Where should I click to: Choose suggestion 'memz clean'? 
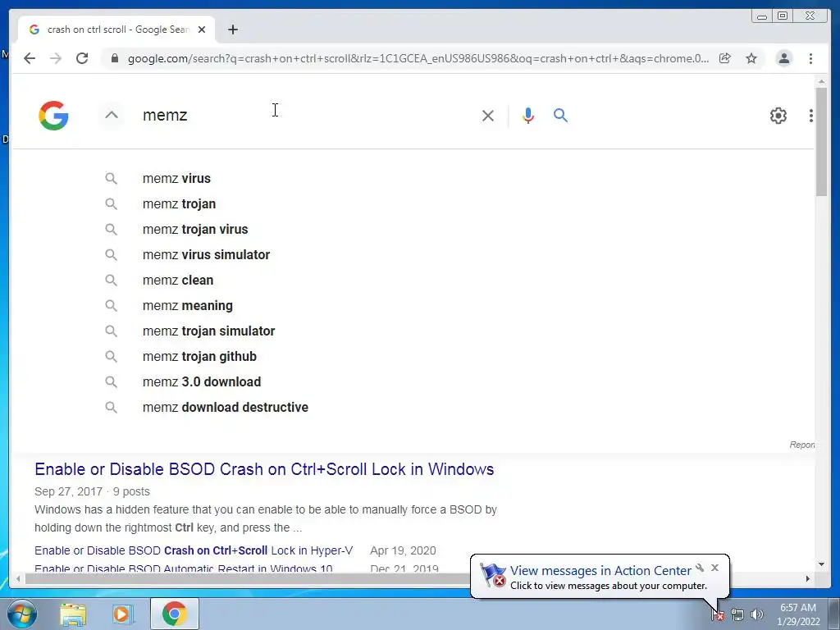(x=178, y=281)
